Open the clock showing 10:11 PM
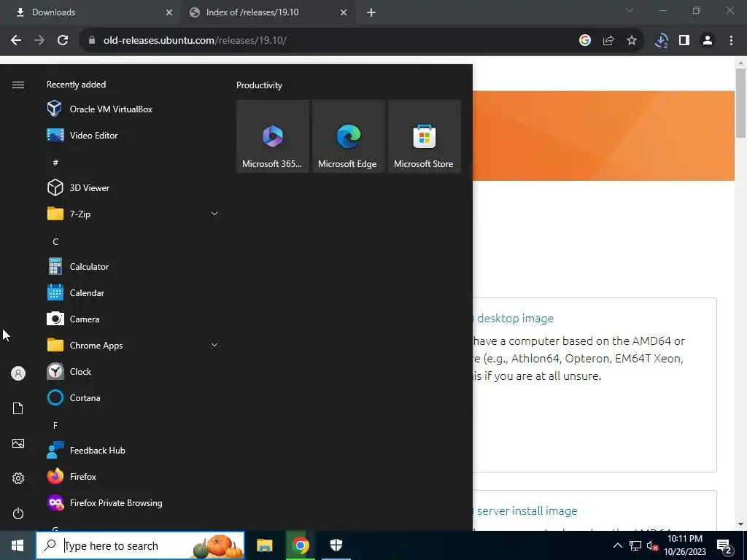The width and height of the screenshot is (747, 560). coord(685,545)
